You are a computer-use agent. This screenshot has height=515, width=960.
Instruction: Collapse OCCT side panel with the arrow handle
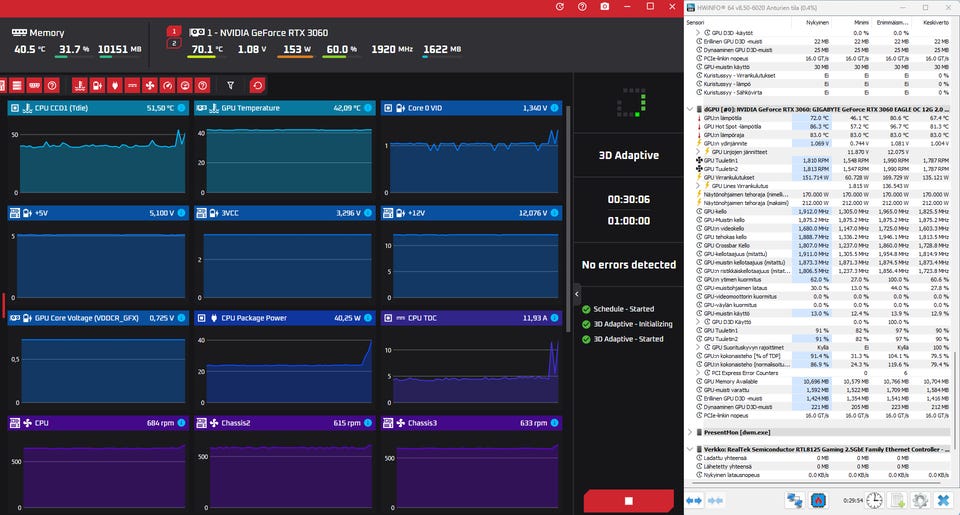pyautogui.click(x=576, y=295)
